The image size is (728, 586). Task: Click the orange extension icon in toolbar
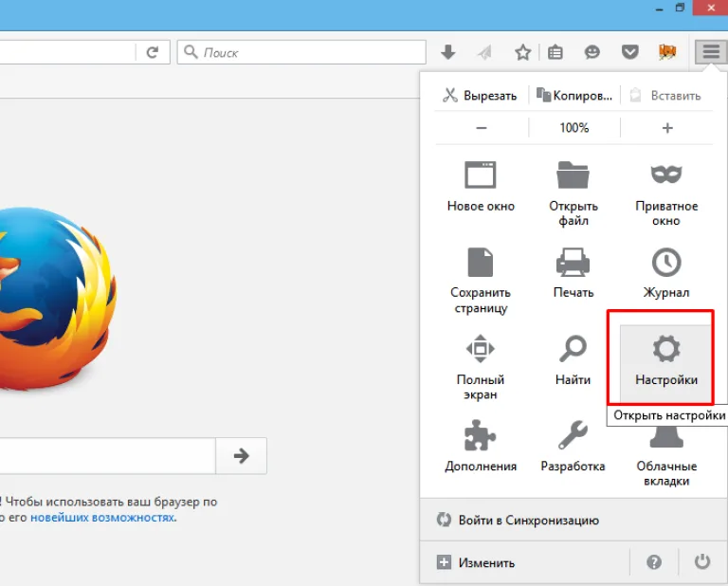point(667,52)
